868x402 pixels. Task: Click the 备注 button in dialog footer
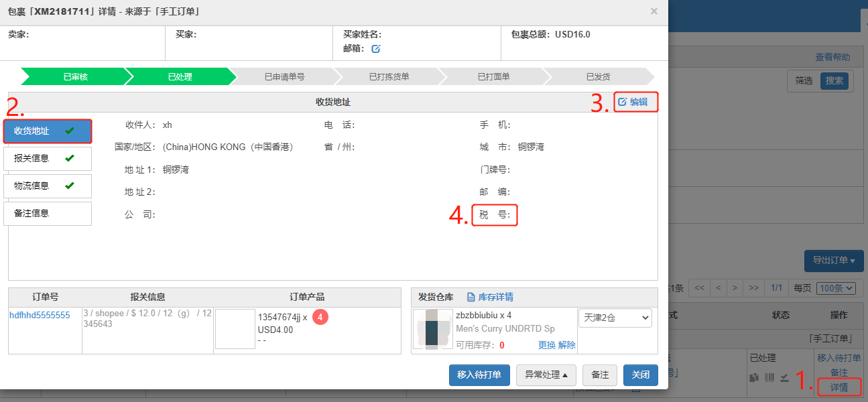(x=600, y=375)
